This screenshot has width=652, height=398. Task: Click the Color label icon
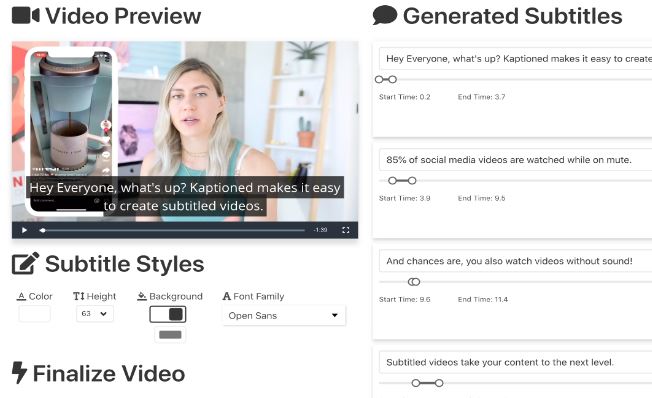[x=21, y=296]
